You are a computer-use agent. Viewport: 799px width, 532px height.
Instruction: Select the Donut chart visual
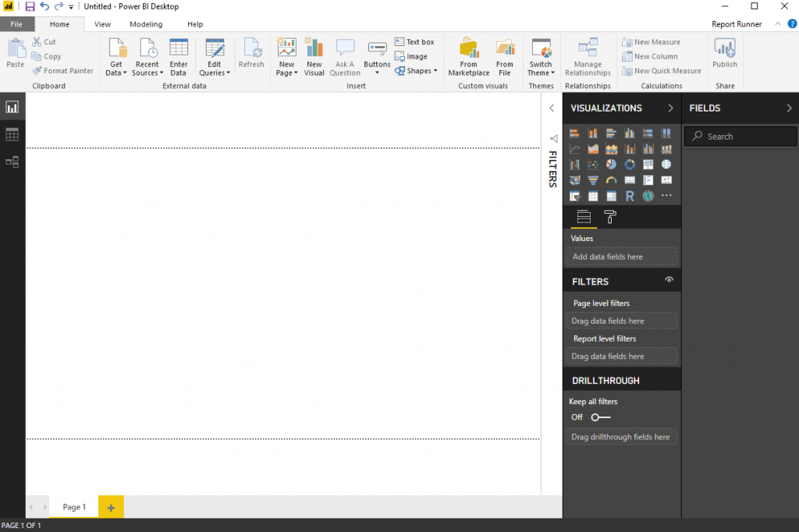click(x=630, y=165)
